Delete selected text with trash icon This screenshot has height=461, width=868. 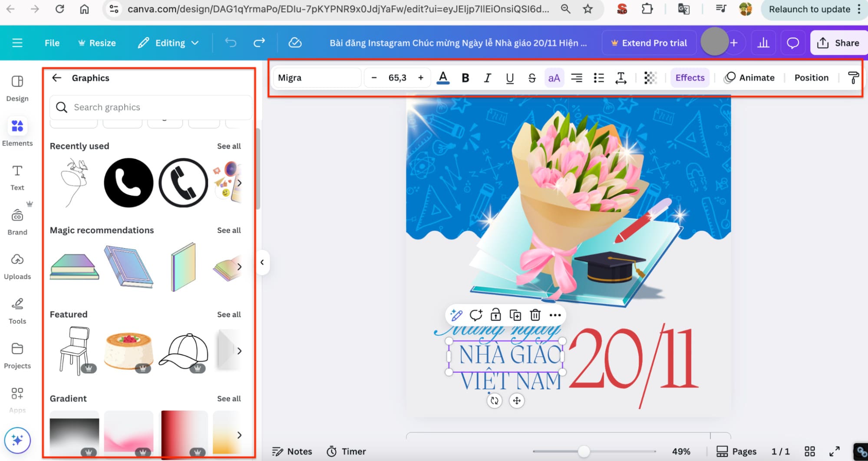535,315
